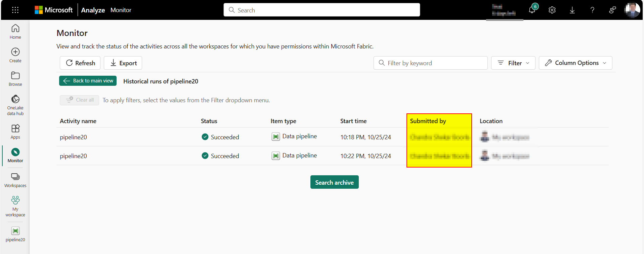
Task: Open pipeline20 run started 10:22 PM
Action: 73,156
